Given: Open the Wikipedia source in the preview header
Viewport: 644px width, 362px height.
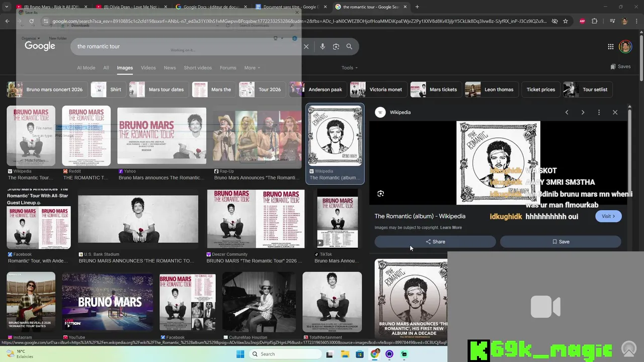Looking at the screenshot, I should coord(393,112).
